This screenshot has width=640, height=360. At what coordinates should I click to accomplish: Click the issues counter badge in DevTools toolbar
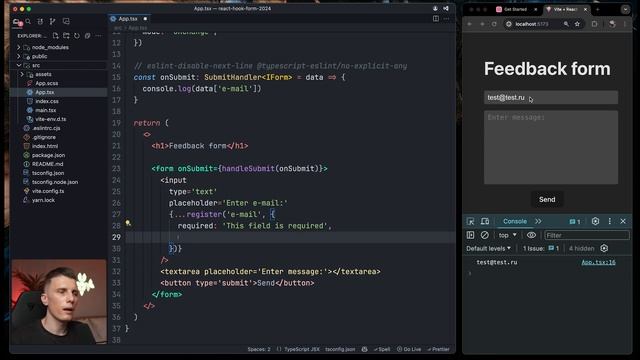pyautogui.click(x=575, y=222)
